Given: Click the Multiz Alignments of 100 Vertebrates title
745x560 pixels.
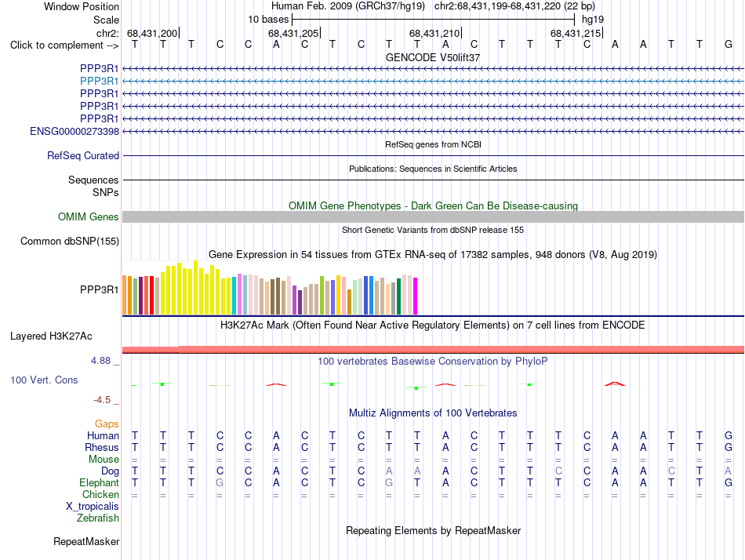Looking at the screenshot, I should coord(433,413).
